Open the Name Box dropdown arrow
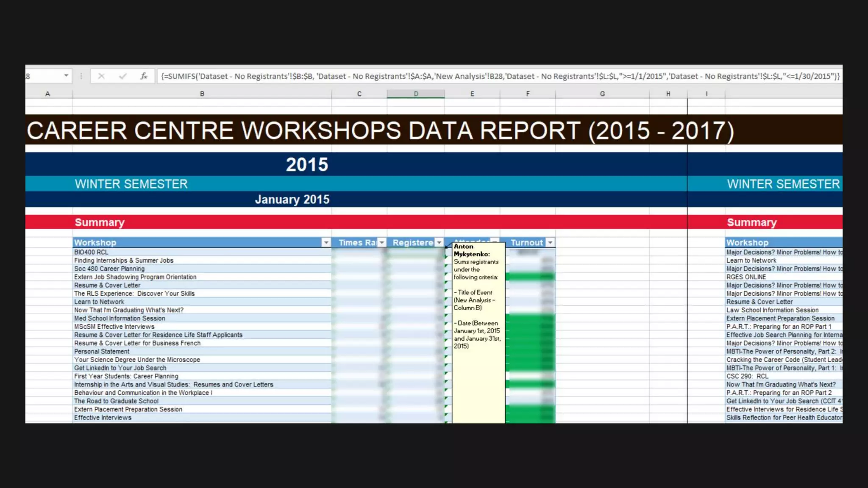 (66, 76)
